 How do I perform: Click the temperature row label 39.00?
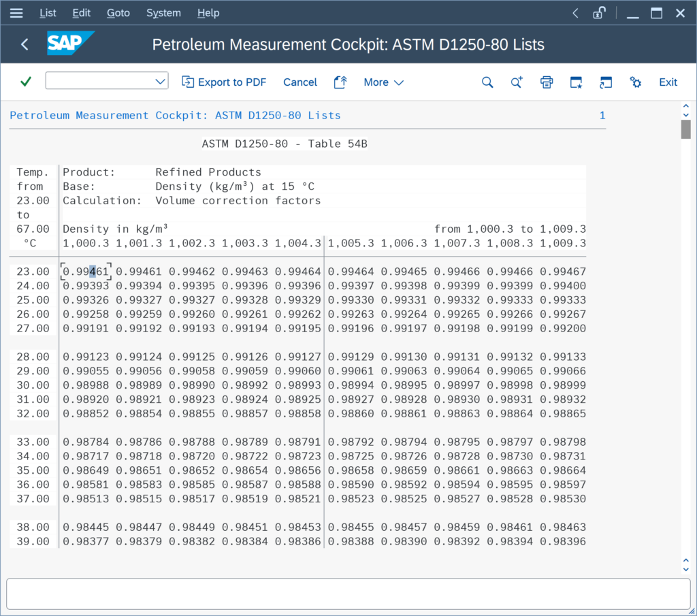click(33, 542)
